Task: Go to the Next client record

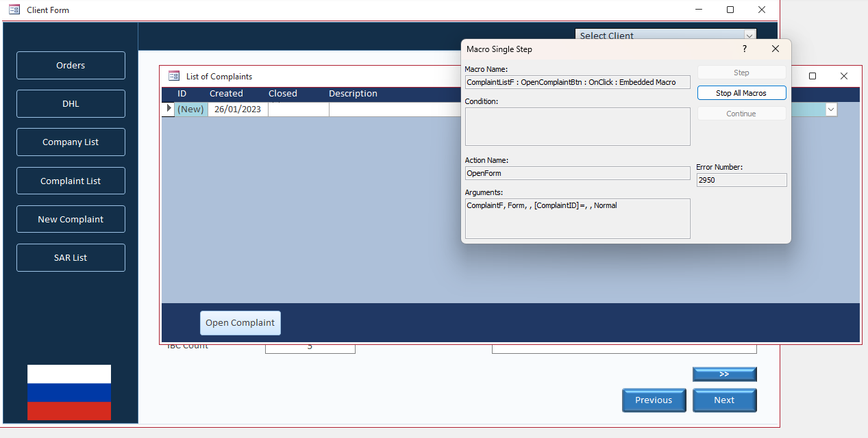Action: 724,400
